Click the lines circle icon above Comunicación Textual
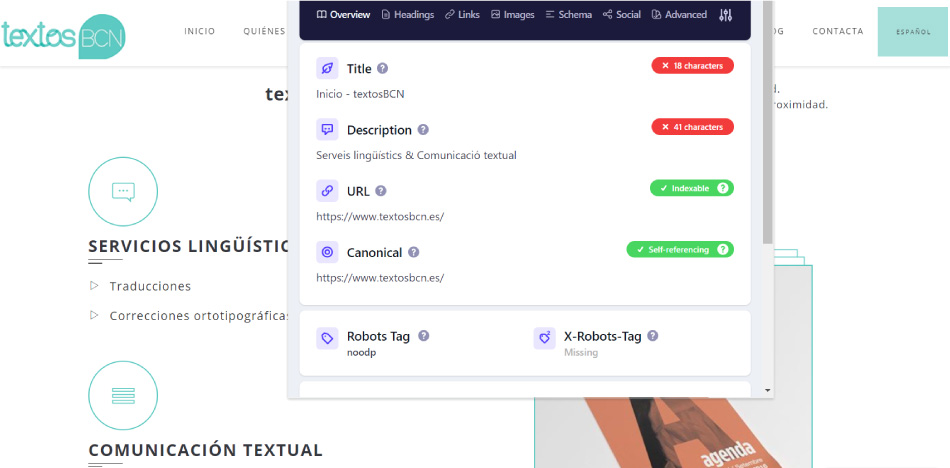950x468 pixels. point(123,396)
